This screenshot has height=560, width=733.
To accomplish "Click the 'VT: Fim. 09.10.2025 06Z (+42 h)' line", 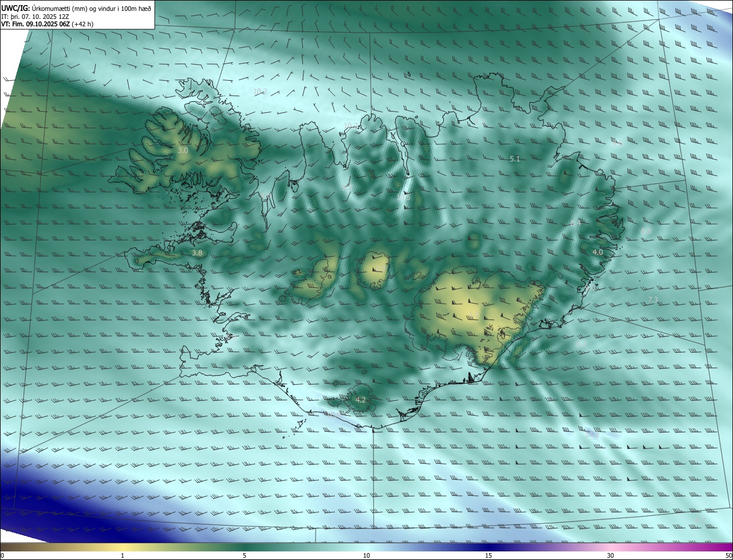I will (x=48, y=25).
